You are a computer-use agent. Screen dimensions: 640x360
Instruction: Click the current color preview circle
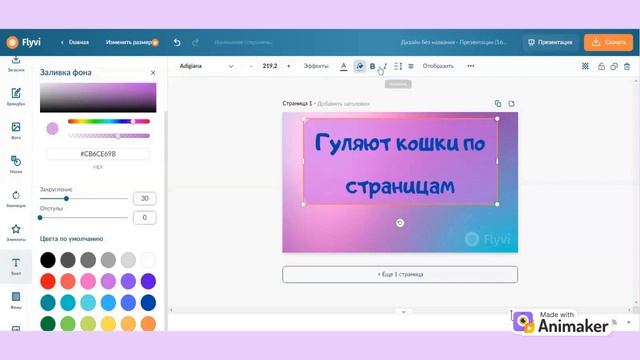(52, 129)
